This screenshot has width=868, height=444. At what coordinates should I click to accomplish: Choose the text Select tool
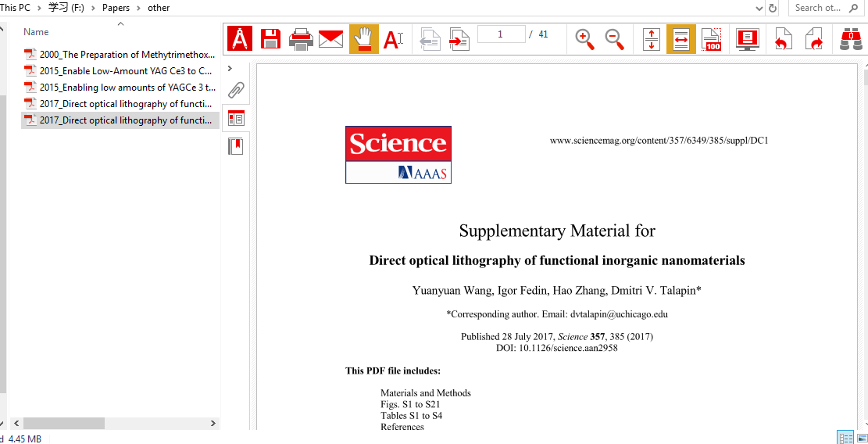(394, 39)
